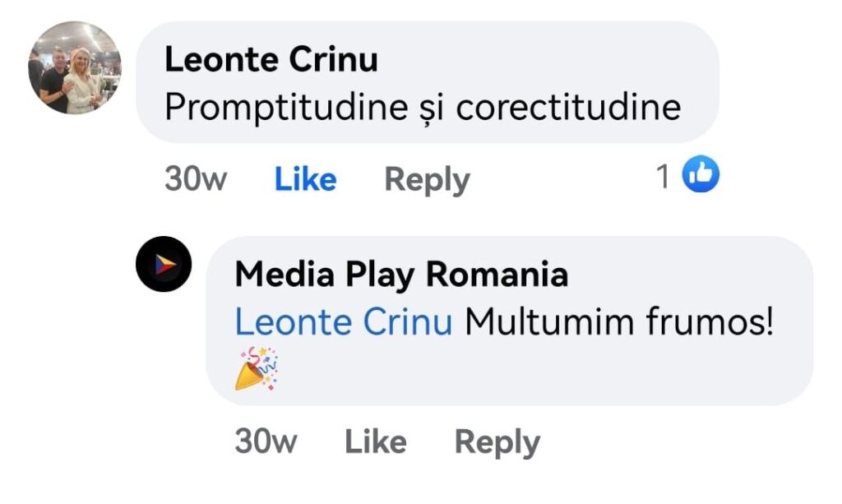
Task: Click the 30w timestamp under Media Play Romania's reply
Action: coord(266,442)
